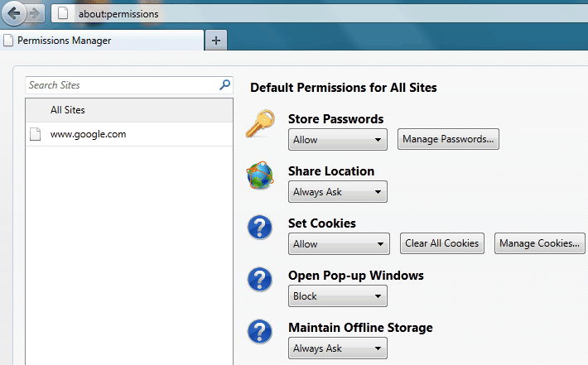
Task: Click the Maintain Offline Storage question icon
Action: coord(260,331)
